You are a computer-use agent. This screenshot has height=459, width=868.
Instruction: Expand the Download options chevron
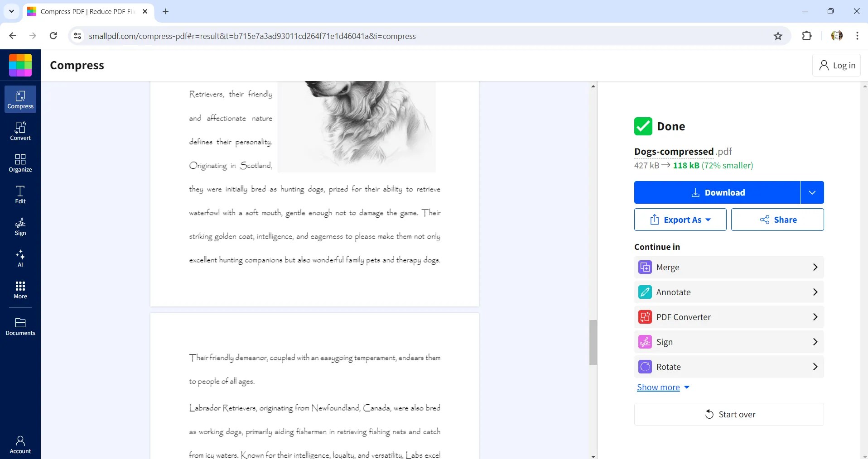tap(811, 192)
